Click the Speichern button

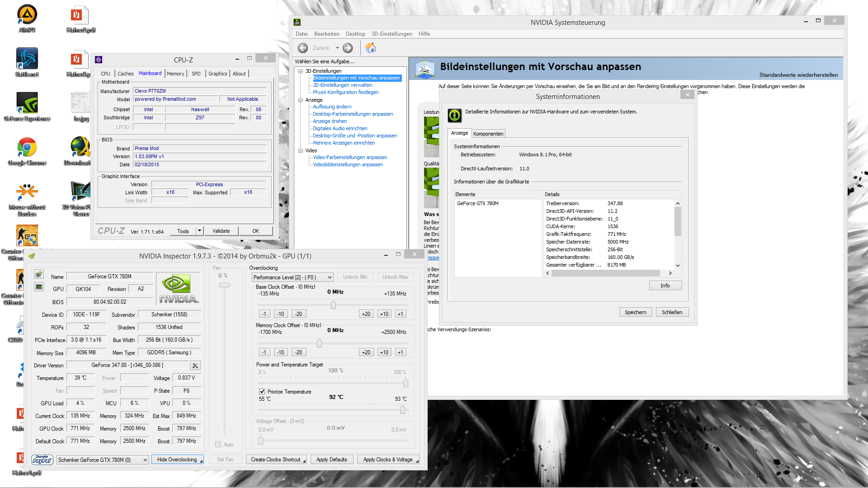[x=636, y=312]
